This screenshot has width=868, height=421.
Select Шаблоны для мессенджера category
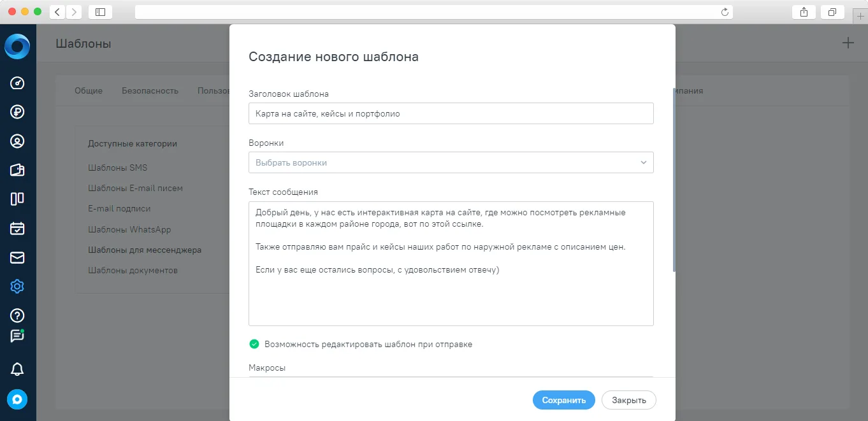(145, 250)
